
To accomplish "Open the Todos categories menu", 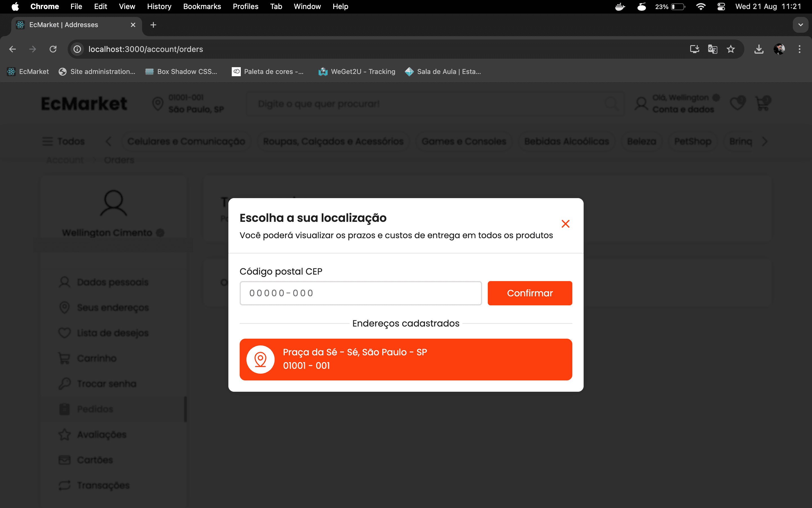I will [x=64, y=141].
